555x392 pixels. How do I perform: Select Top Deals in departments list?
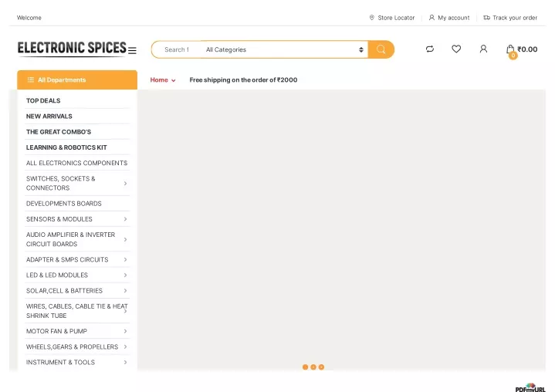coord(43,101)
